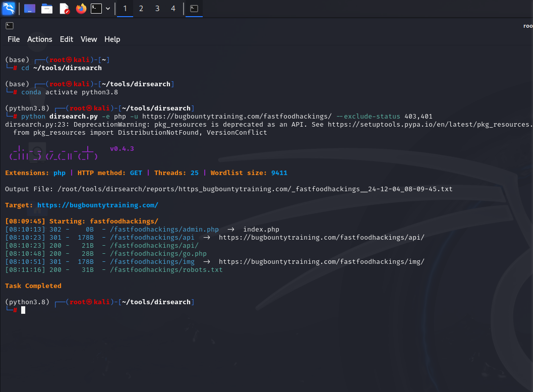Viewport: 533px width, 392px height.
Task: Expand the terminal launcher dropdown arrow
Action: [x=108, y=9]
